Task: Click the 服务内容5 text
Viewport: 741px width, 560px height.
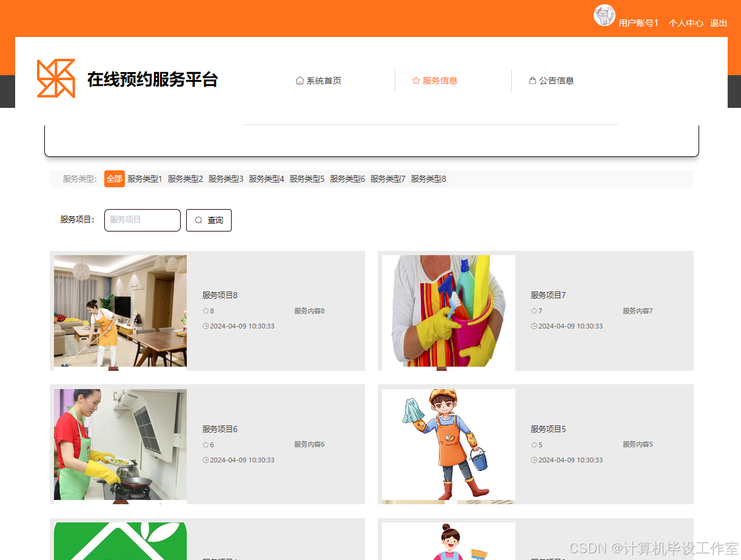Action: (638, 444)
